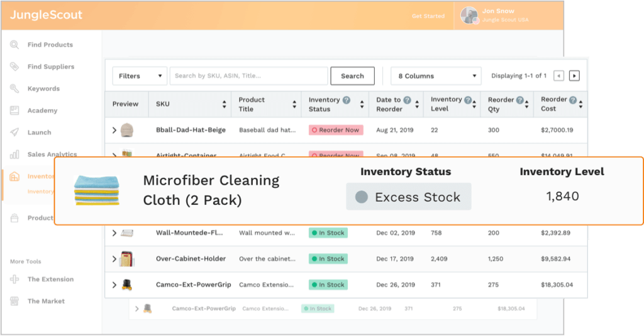644x336 pixels.
Task: Expand the Camco-Ext-PowerGrip row dated Dec 26
Action: coord(114,285)
